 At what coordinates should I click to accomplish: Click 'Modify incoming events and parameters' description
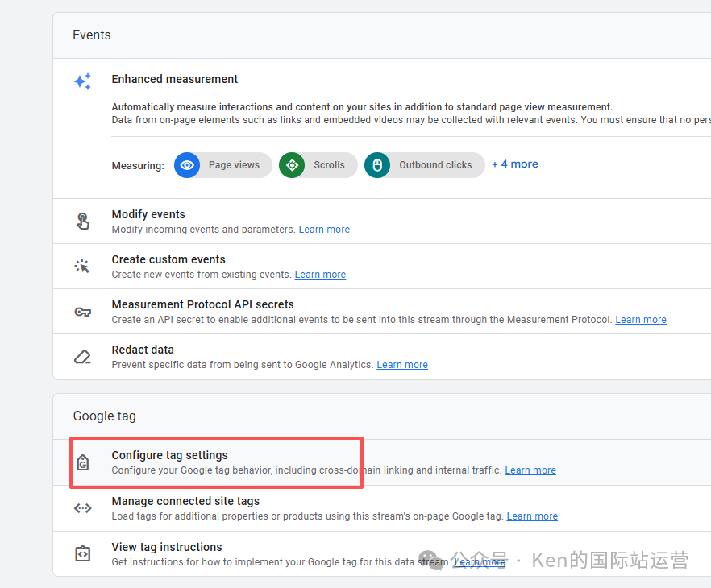pos(204,230)
